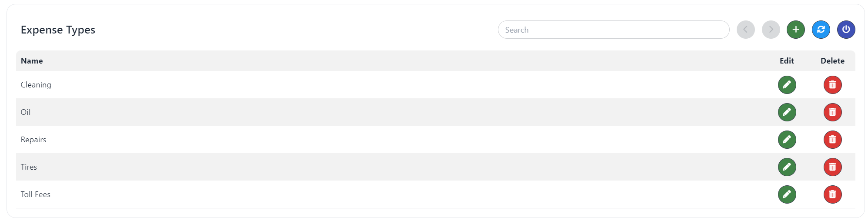Edit the Oil expense type

[787, 112]
